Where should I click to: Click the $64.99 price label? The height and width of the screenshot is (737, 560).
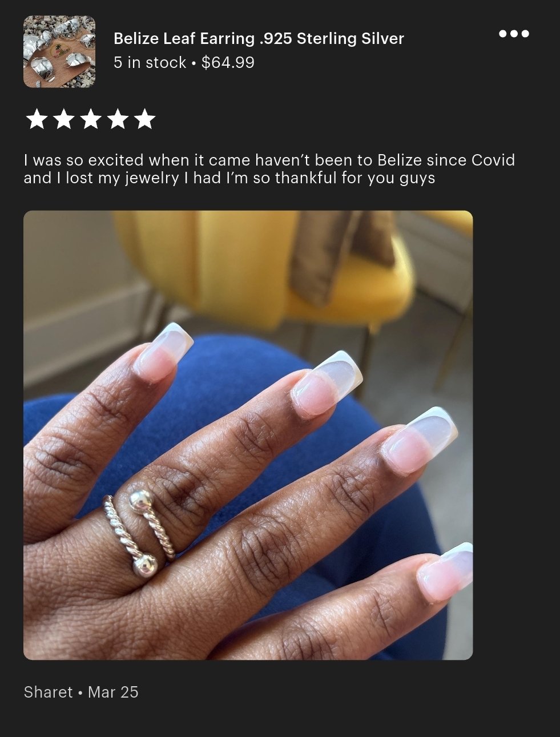click(228, 63)
